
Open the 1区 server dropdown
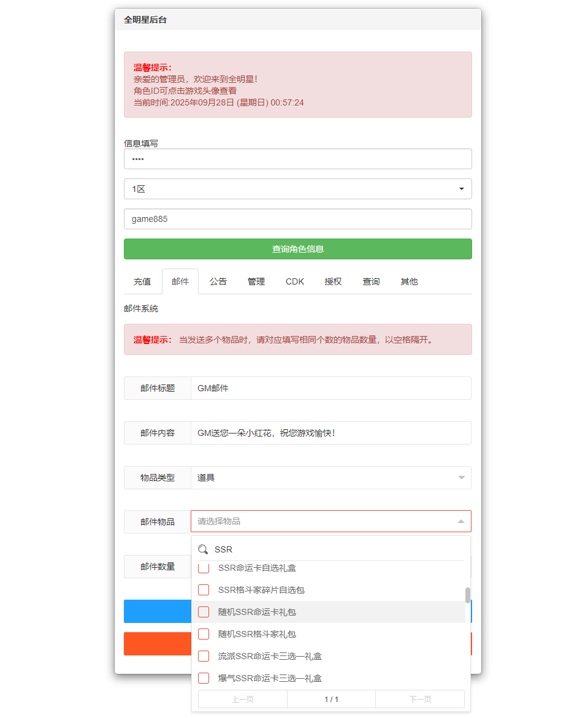tap(297, 189)
